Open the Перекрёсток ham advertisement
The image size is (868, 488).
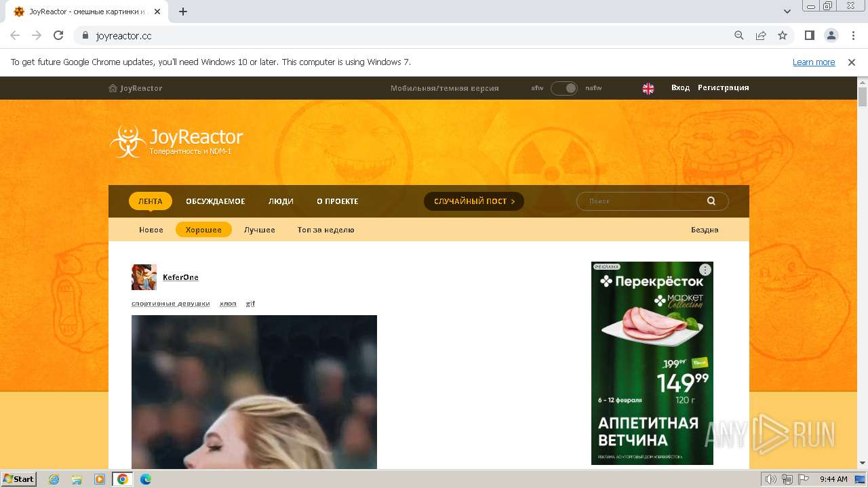(652, 363)
